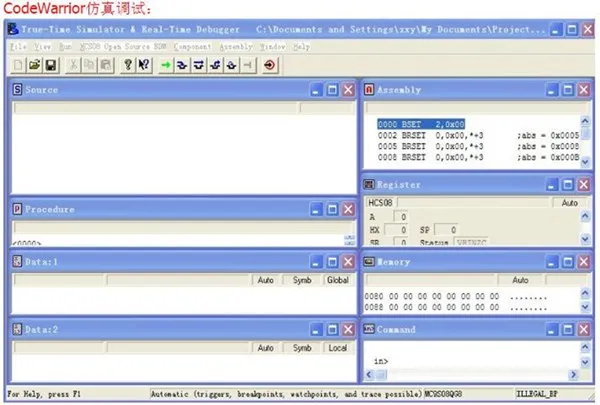Click Auto in the Data:2 panel
The width and height of the screenshot is (600, 405).
(x=266, y=348)
